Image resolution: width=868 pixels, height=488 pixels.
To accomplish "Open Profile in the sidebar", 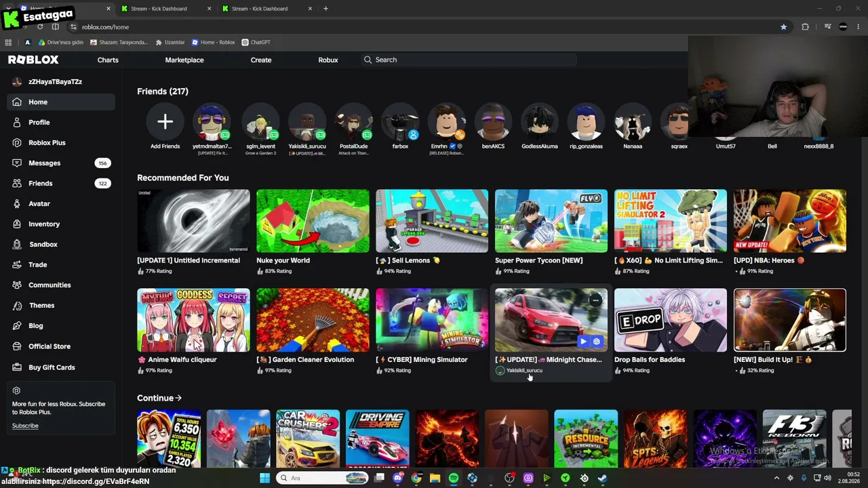I will coord(61,122).
